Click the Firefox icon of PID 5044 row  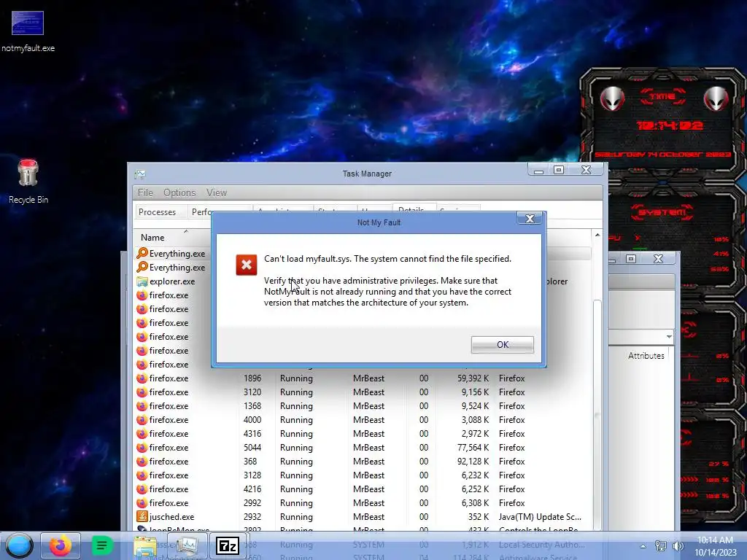point(142,447)
